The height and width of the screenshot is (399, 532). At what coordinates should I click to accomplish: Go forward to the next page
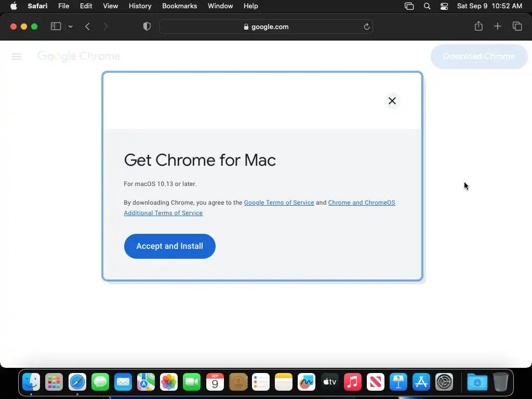click(105, 26)
